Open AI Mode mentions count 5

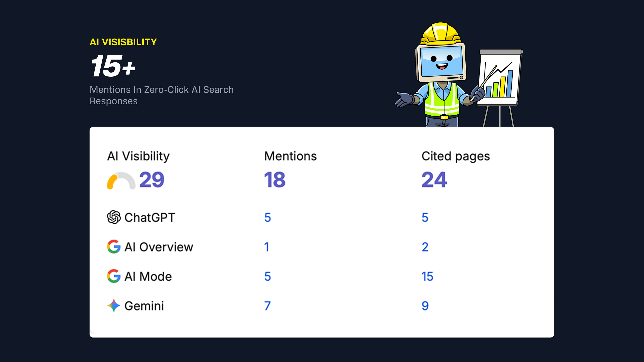point(268,276)
